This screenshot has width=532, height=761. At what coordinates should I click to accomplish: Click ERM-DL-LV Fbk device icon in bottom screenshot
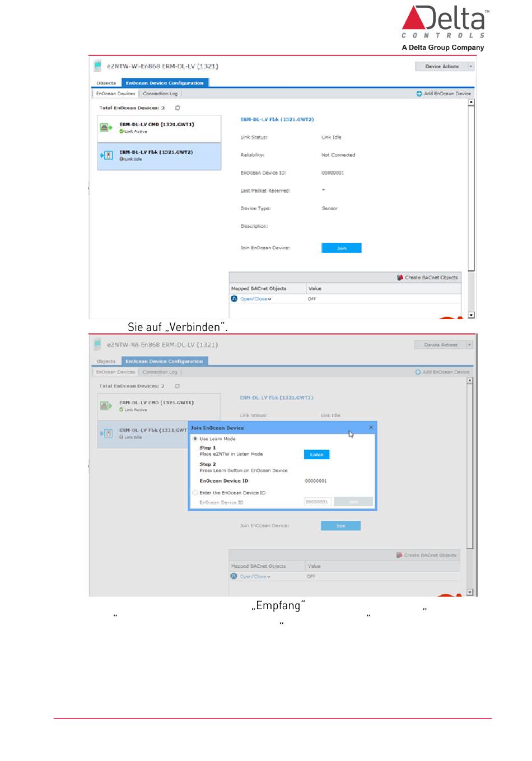pos(106,433)
